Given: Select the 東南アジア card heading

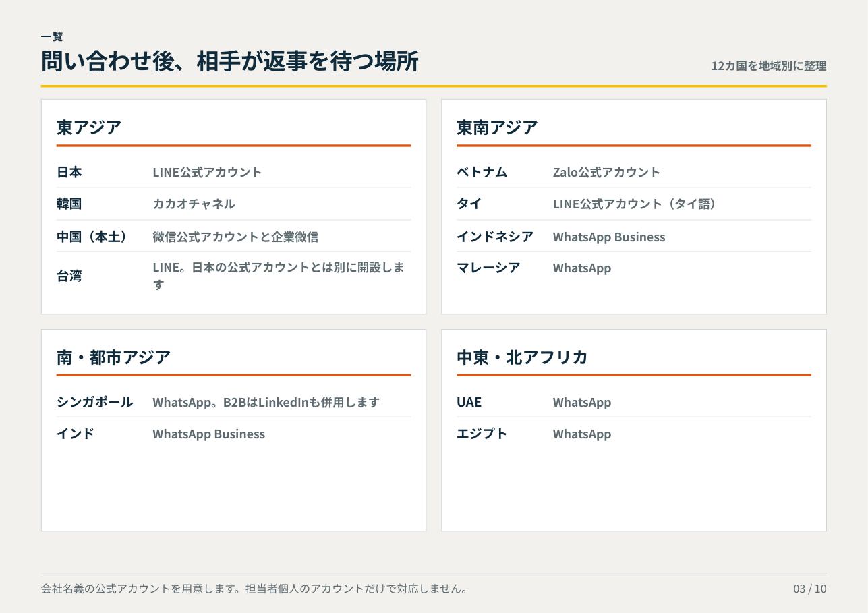Looking at the screenshot, I should click(497, 127).
